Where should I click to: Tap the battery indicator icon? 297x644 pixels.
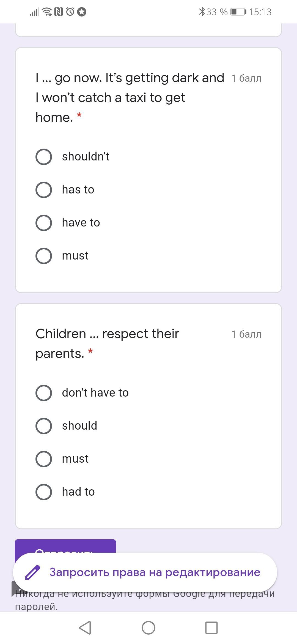pos(238,12)
